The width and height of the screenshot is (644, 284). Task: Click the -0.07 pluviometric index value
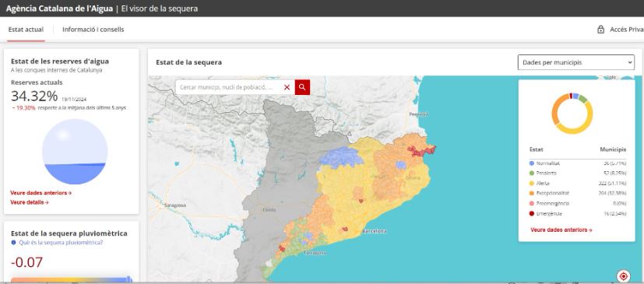(26, 262)
